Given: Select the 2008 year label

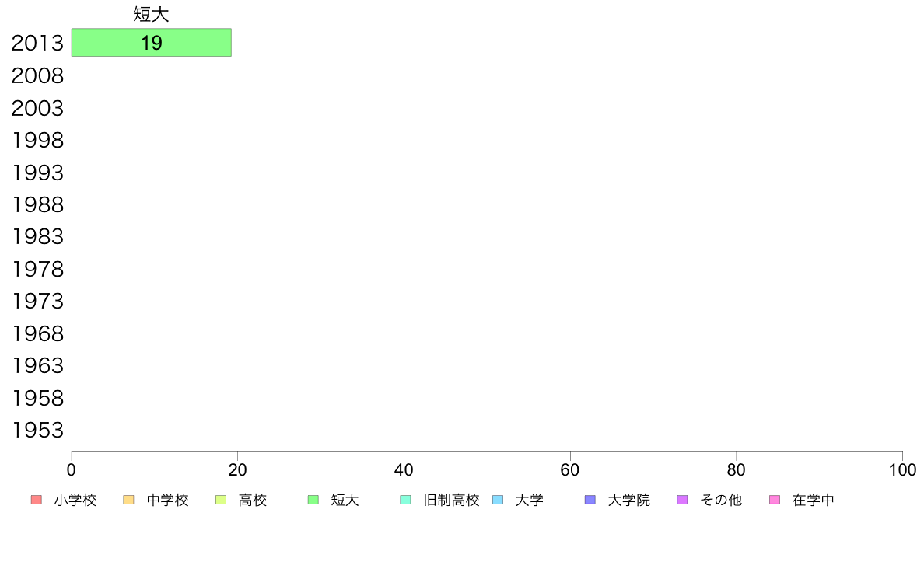Looking at the screenshot, I should pyautogui.click(x=37, y=76).
